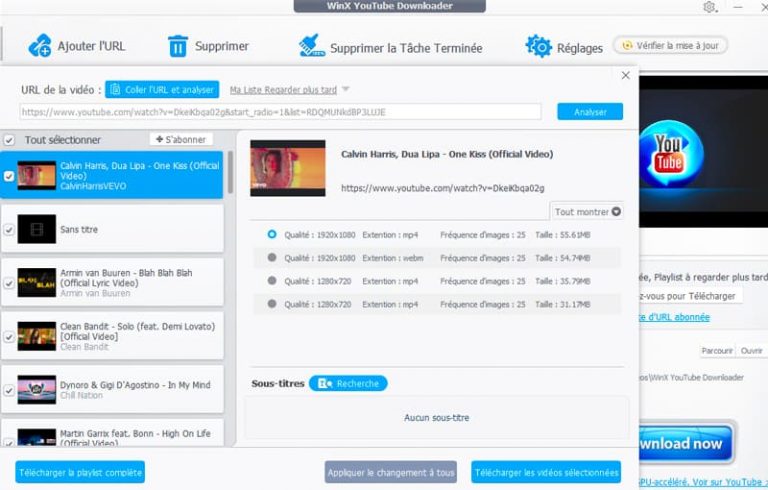
Task: Toggle the Tout sélectionner checkbox
Action: [9, 140]
